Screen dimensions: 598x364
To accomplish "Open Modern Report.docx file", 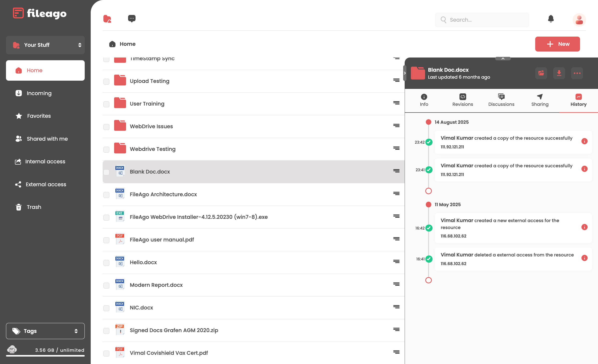I will tap(156, 285).
